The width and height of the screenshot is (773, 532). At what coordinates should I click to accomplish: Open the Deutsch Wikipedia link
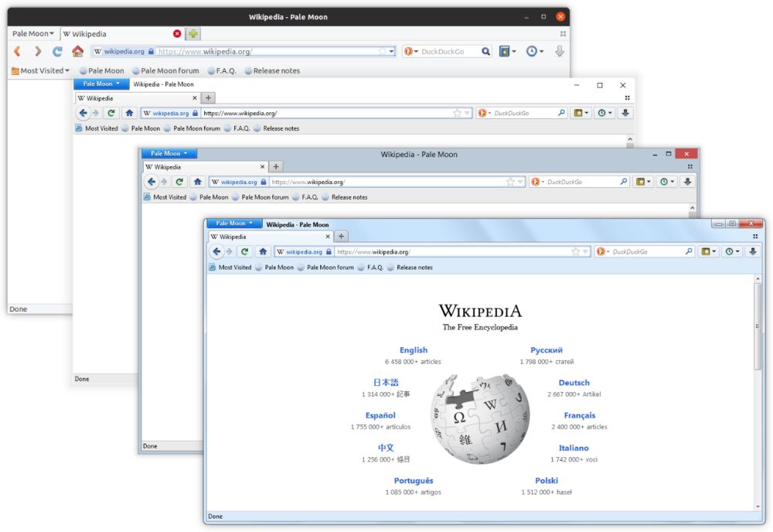[574, 383]
